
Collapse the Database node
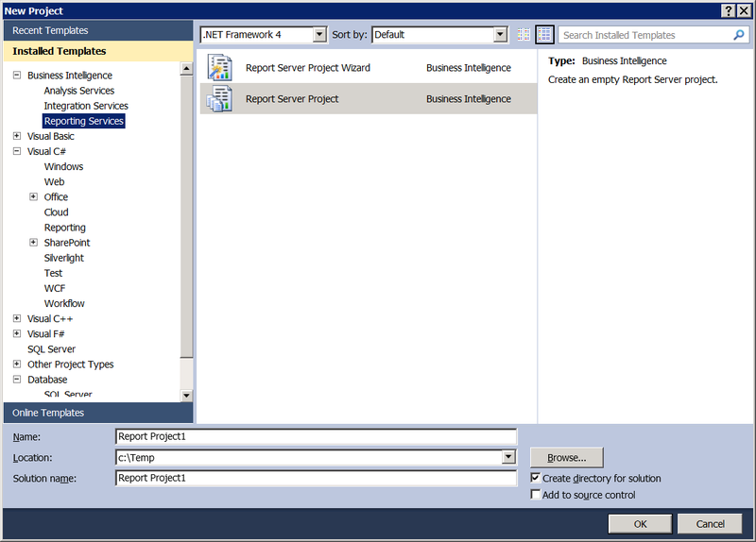(x=17, y=380)
